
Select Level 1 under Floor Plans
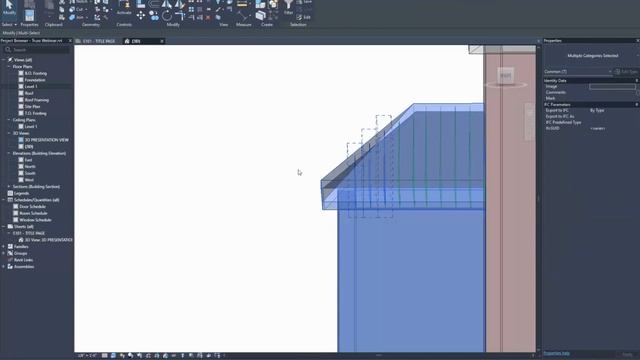point(31,87)
